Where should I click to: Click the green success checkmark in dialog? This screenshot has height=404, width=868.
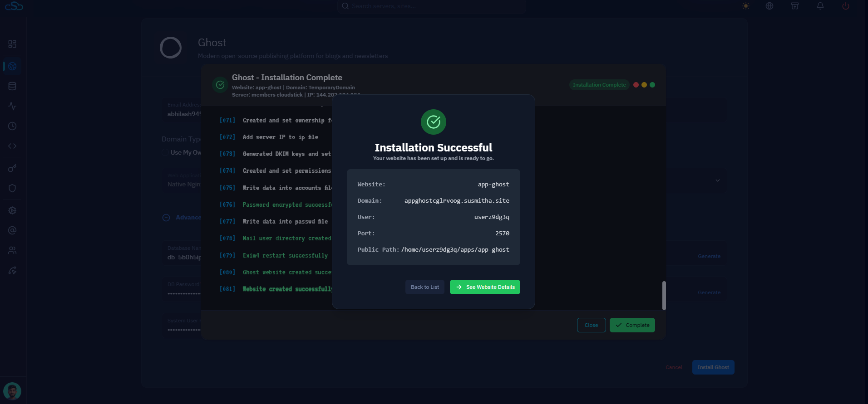pos(434,122)
